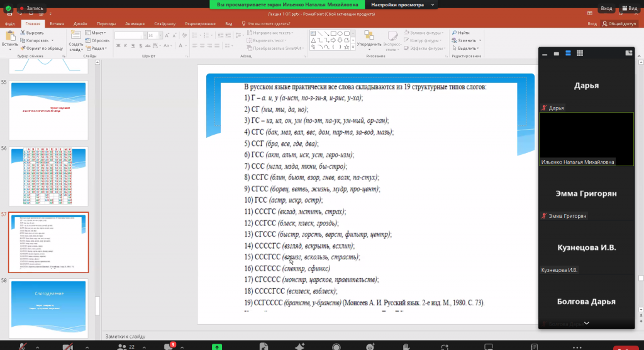Open the Заменить dropdown arrow

480,40
